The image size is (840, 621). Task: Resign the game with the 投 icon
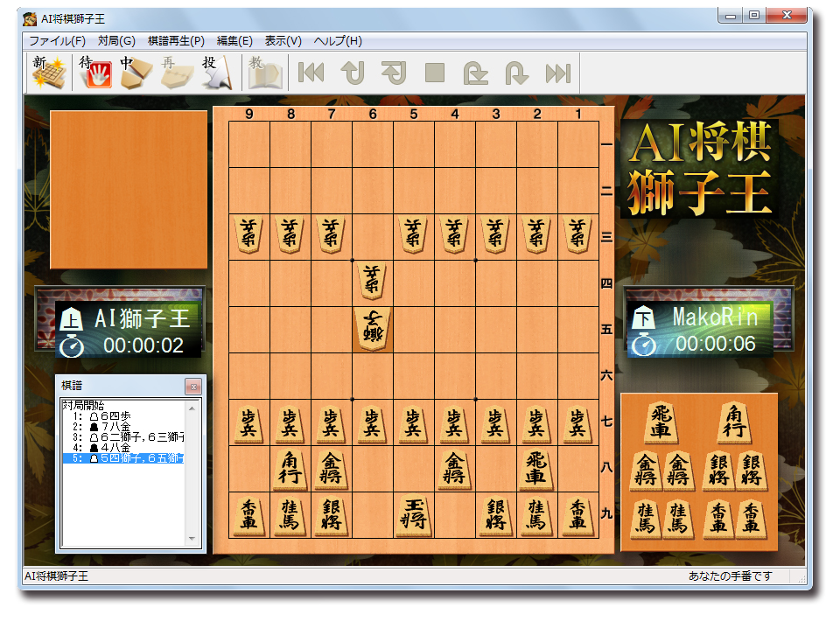coord(218,72)
